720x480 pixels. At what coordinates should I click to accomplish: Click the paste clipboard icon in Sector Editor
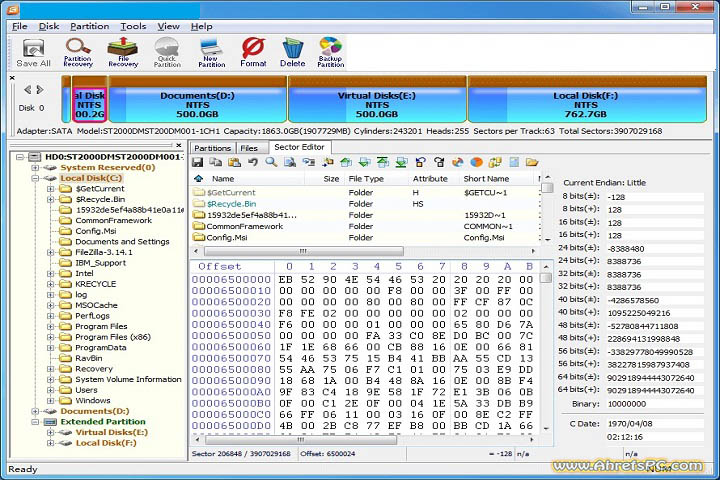[x=234, y=162]
